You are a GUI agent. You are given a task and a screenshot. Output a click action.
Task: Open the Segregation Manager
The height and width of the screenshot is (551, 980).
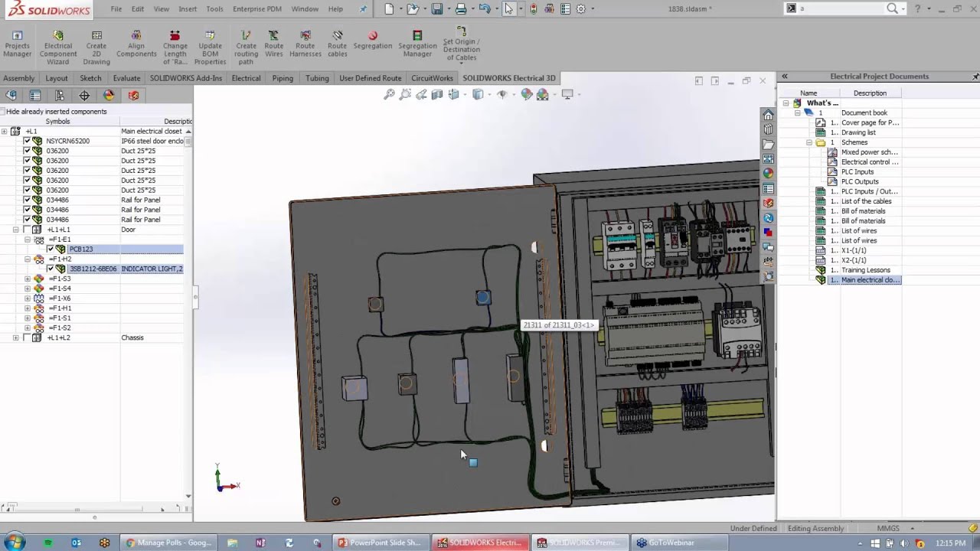pos(417,44)
